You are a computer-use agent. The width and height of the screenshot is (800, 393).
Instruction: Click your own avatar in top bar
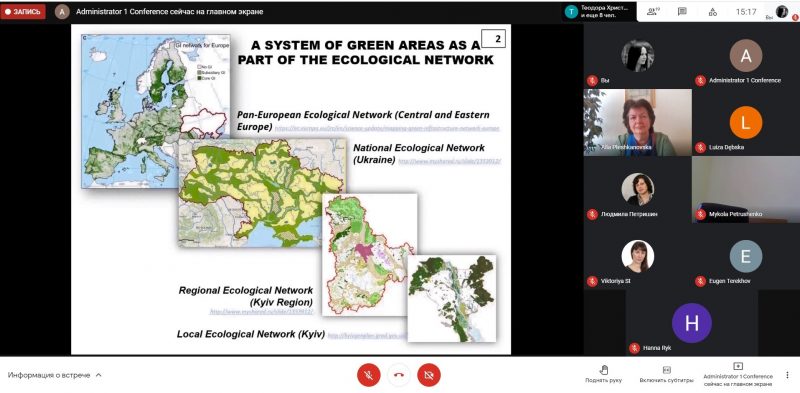(x=782, y=12)
